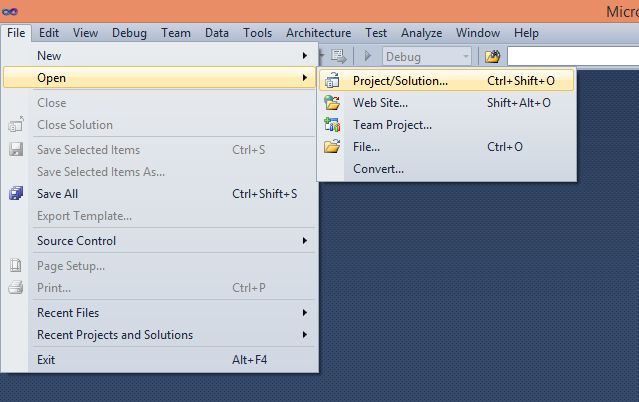The height and width of the screenshot is (402, 639).
Task: Click the floppy disk Save Selected Items icon
Action: [16, 149]
